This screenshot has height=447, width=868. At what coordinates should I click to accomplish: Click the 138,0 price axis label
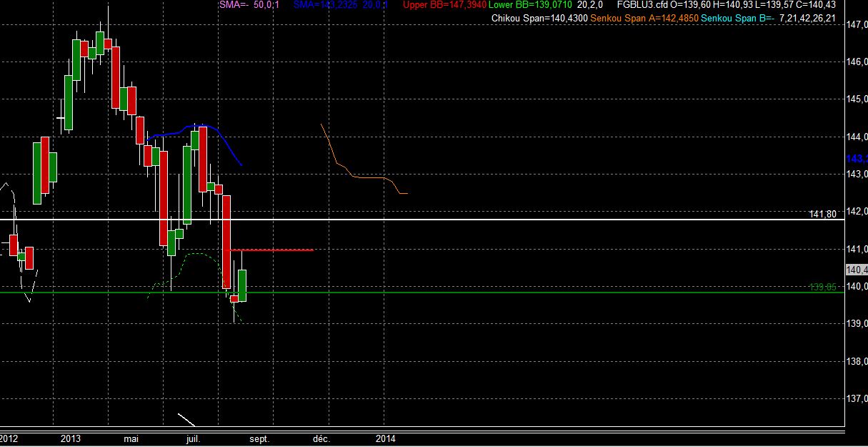[856, 361]
